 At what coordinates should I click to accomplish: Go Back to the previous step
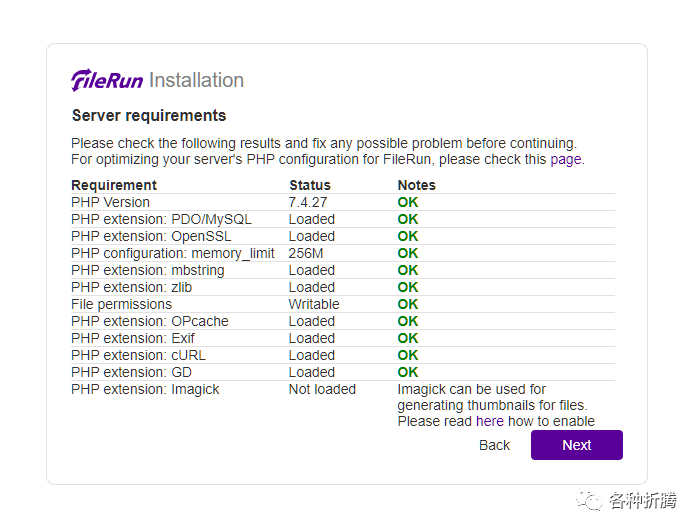[494, 445]
